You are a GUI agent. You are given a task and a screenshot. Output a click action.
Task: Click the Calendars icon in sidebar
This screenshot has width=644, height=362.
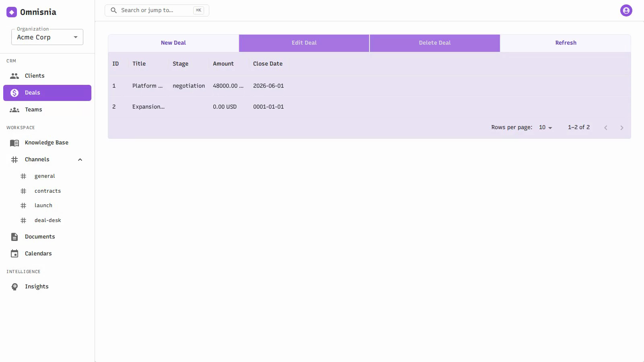pyautogui.click(x=14, y=253)
